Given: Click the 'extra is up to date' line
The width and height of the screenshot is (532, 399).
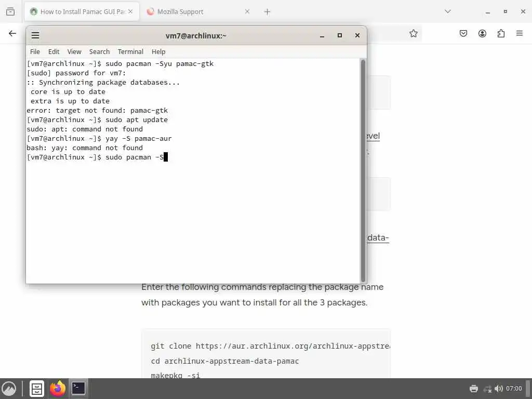Looking at the screenshot, I should tap(70, 101).
